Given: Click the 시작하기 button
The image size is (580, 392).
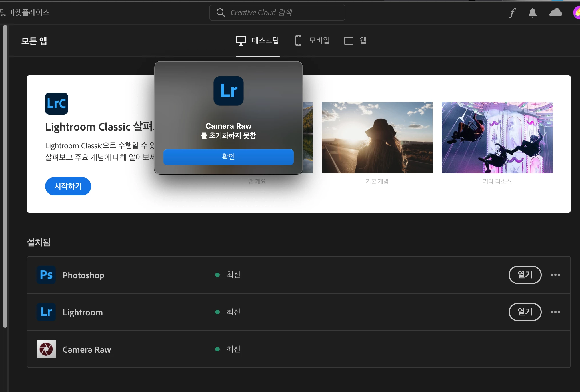Looking at the screenshot, I should pyautogui.click(x=68, y=186).
